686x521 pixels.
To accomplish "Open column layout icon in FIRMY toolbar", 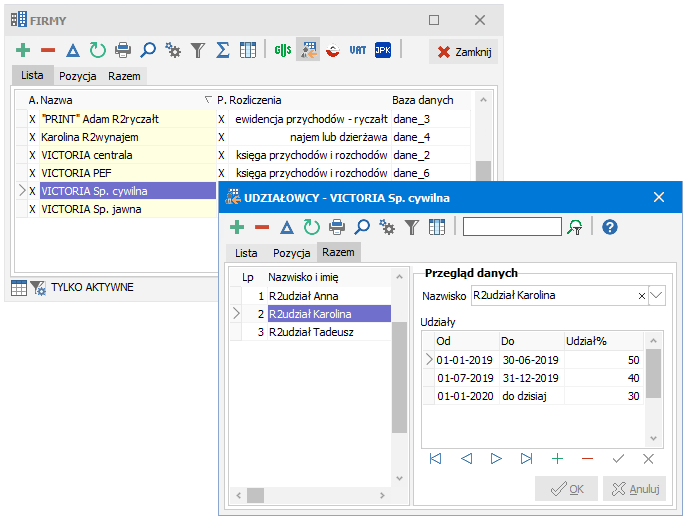I will [x=248, y=50].
